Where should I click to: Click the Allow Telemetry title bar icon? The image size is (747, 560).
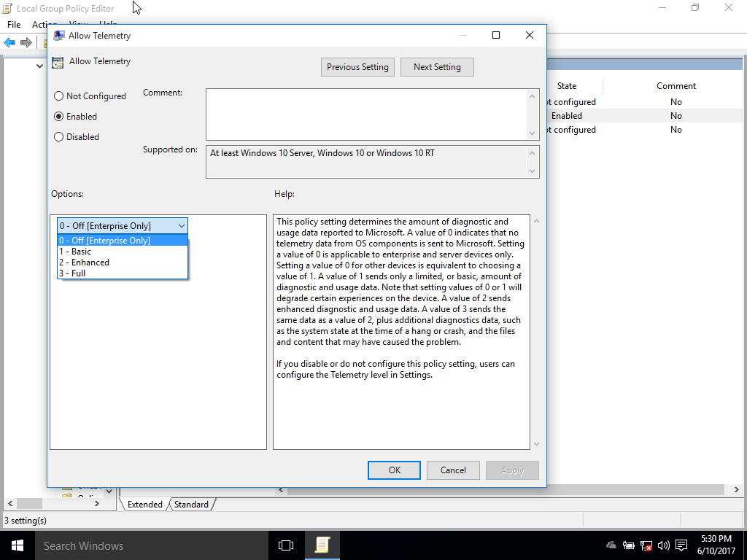click(59, 36)
